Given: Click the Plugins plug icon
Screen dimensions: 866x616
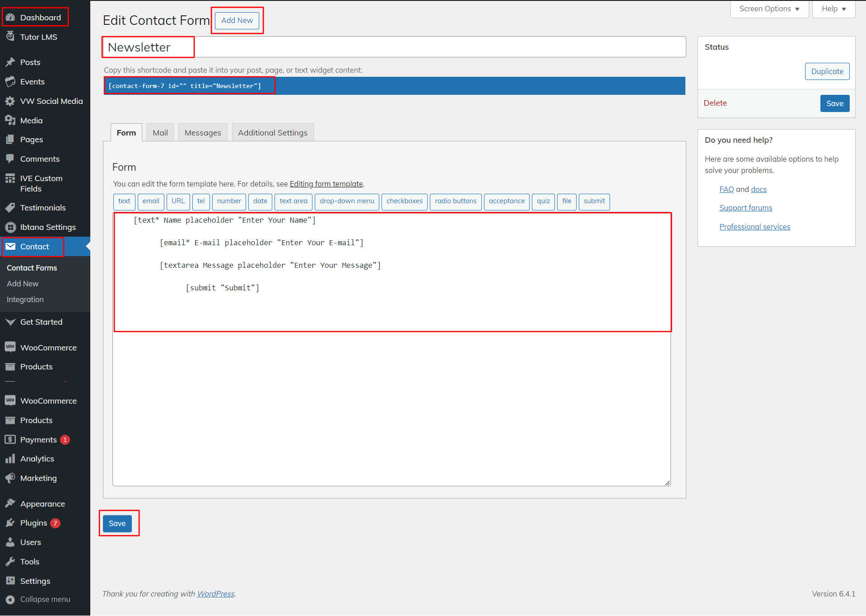Looking at the screenshot, I should point(10,523).
